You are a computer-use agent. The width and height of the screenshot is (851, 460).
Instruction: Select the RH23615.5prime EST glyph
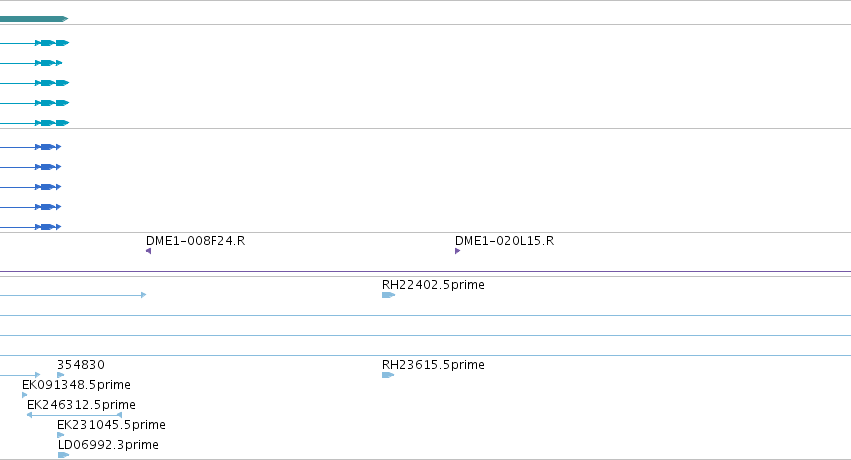388,375
